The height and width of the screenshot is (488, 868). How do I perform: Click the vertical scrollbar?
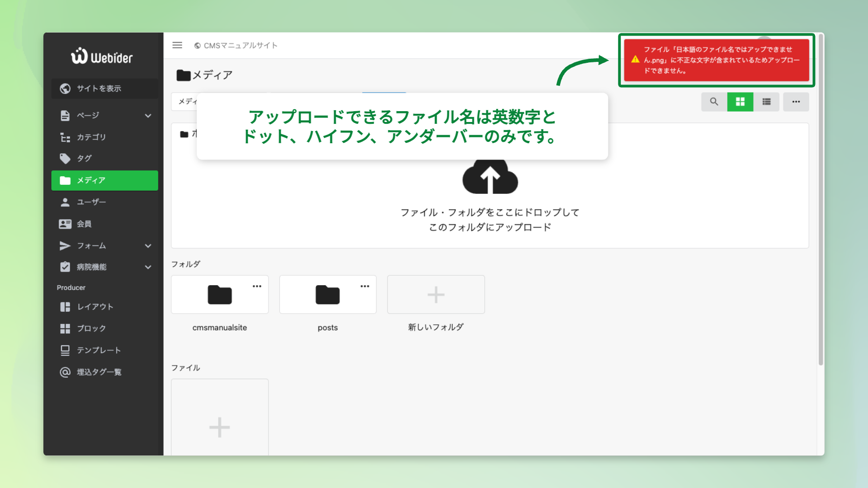pos(821,199)
